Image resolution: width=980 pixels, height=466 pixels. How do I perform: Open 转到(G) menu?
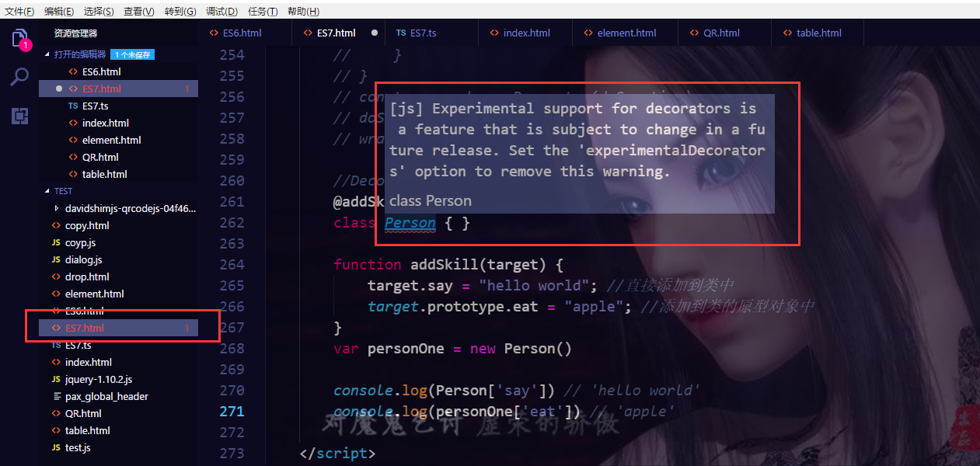[x=180, y=11]
